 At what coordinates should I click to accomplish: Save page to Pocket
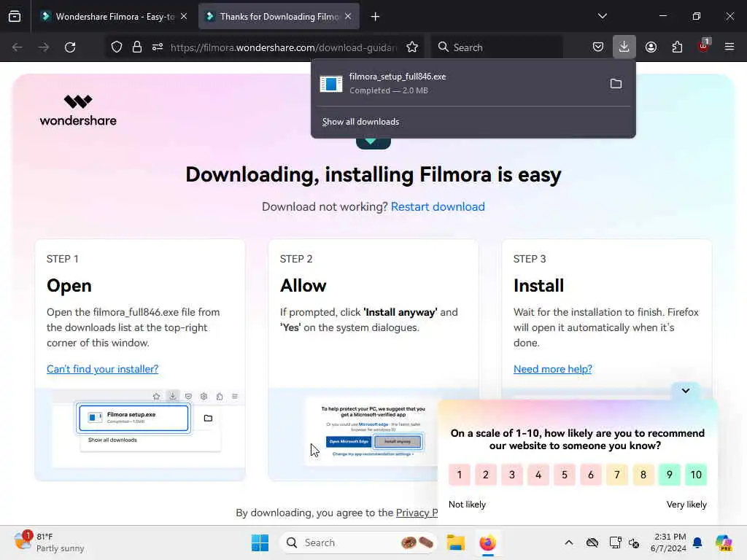[x=598, y=47]
